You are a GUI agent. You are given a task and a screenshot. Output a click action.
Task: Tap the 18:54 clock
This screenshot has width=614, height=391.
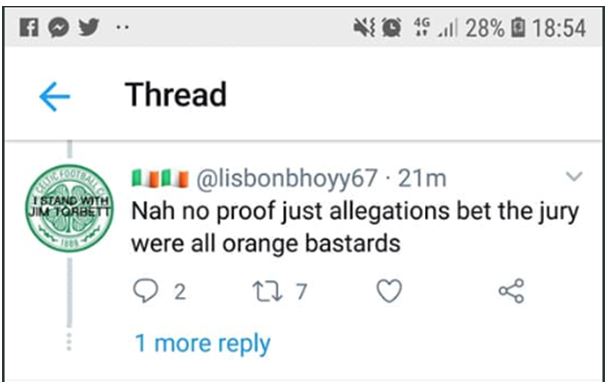pos(559,28)
